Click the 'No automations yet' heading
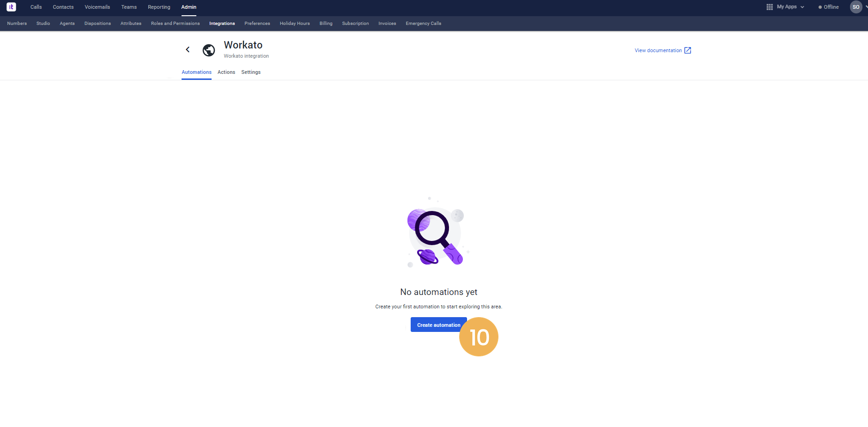The height and width of the screenshot is (427, 868). pyautogui.click(x=439, y=292)
